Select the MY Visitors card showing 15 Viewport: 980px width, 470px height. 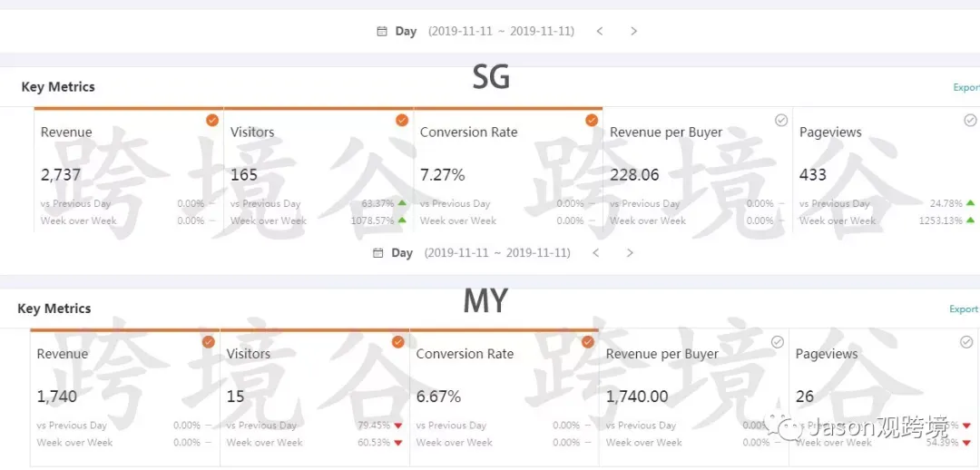point(314,395)
